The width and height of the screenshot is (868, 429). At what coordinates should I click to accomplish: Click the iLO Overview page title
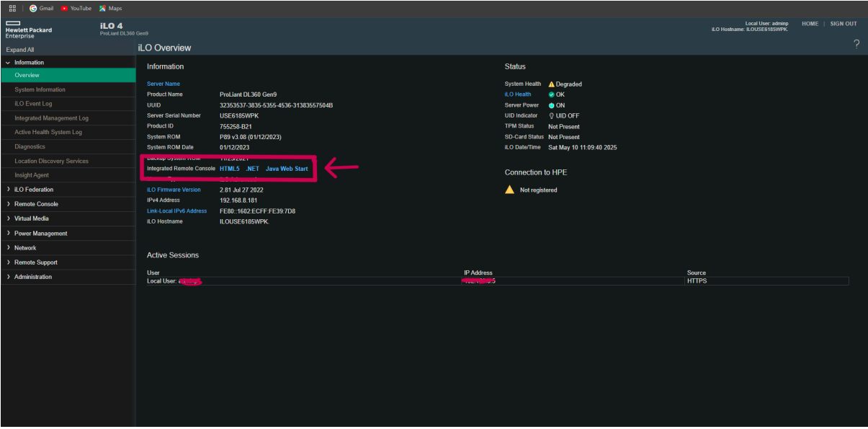pos(165,48)
